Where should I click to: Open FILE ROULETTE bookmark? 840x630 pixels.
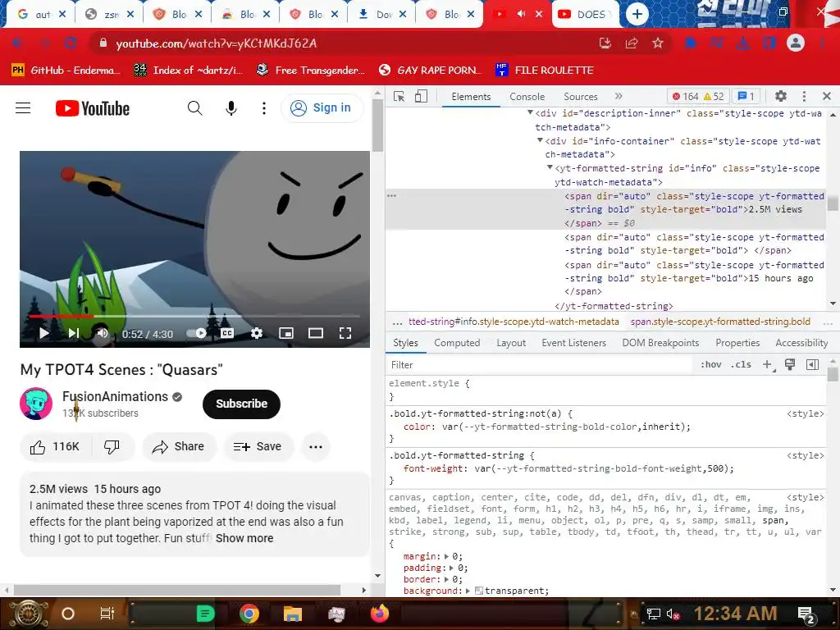coord(545,71)
